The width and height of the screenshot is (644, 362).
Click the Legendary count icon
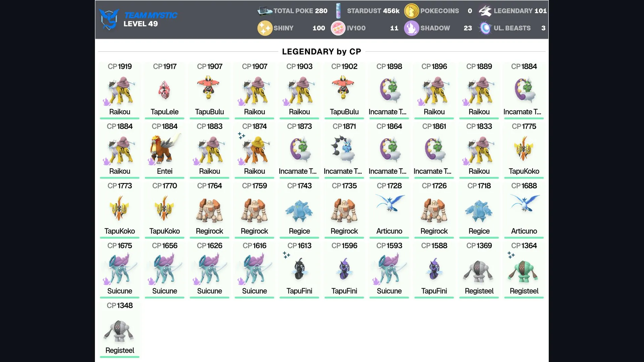[x=485, y=11]
